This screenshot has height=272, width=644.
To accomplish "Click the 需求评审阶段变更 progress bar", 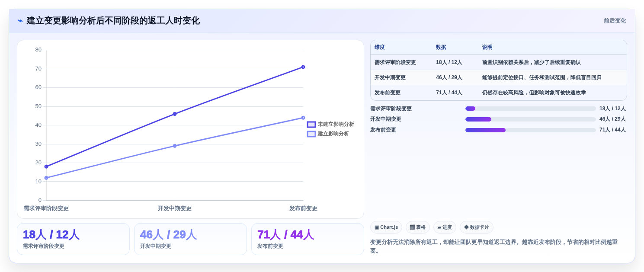I will tap(531, 109).
